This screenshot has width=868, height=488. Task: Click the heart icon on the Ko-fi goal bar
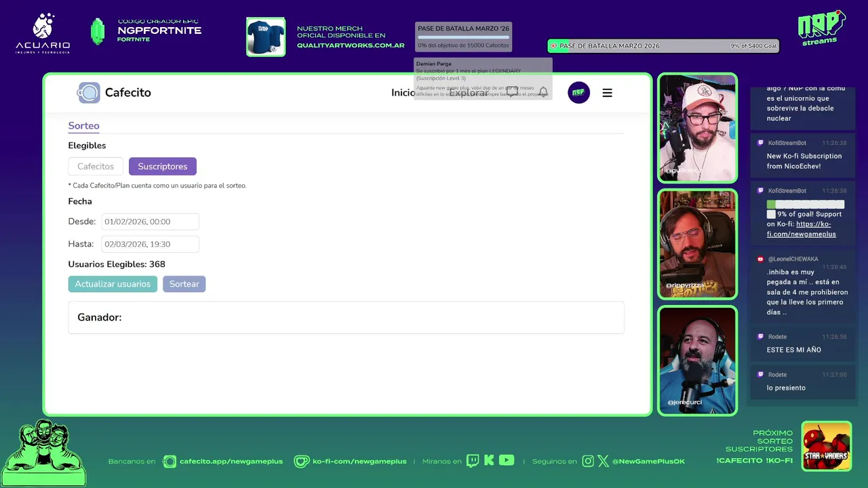tap(553, 46)
